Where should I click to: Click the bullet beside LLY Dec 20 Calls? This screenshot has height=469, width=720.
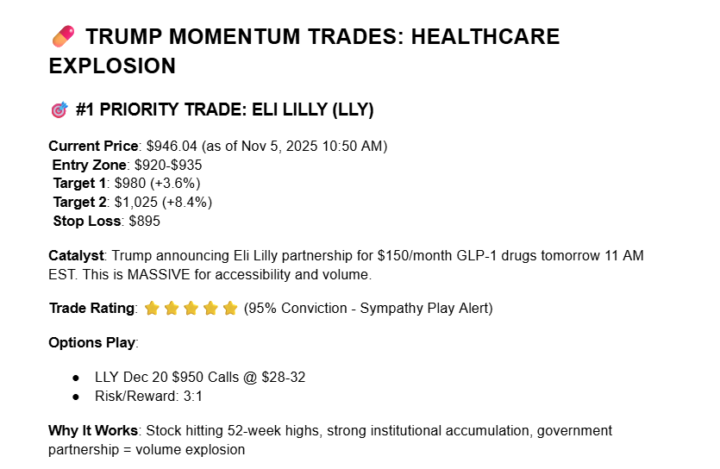click(x=77, y=377)
